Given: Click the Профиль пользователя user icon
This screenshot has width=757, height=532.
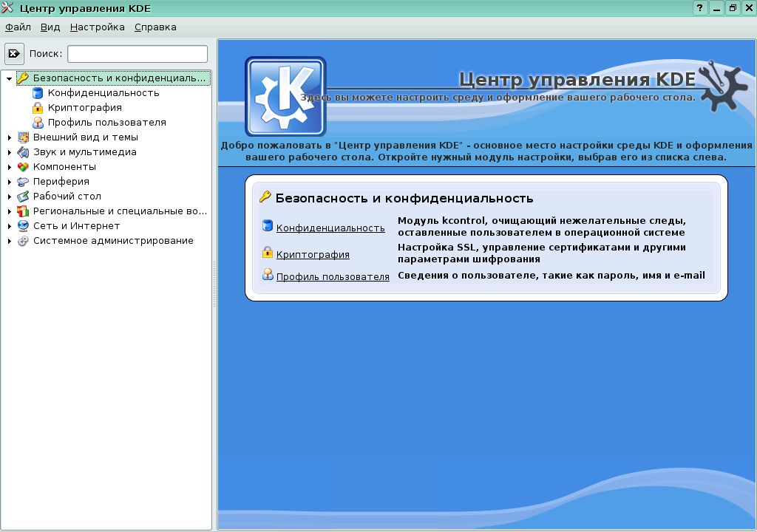Looking at the screenshot, I should point(36,122).
